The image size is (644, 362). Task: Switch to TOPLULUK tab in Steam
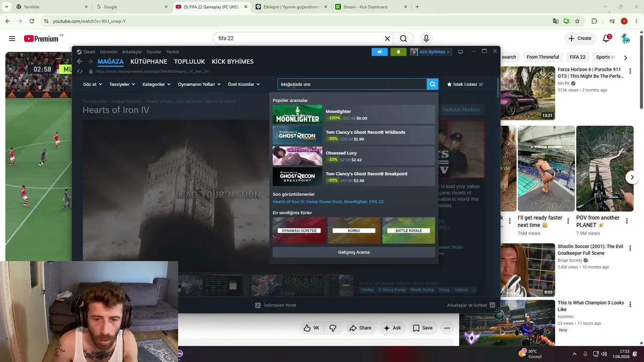tap(189, 61)
